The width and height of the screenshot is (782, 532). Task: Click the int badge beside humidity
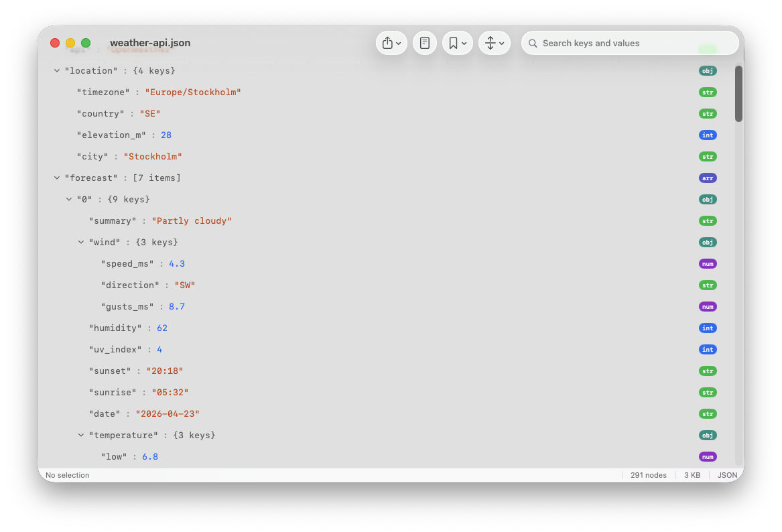[708, 328]
